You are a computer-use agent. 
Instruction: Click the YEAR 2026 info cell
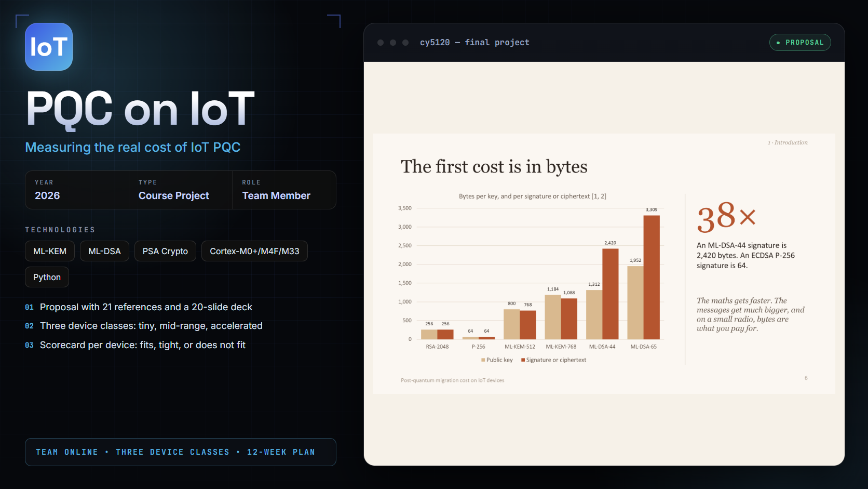click(x=77, y=190)
